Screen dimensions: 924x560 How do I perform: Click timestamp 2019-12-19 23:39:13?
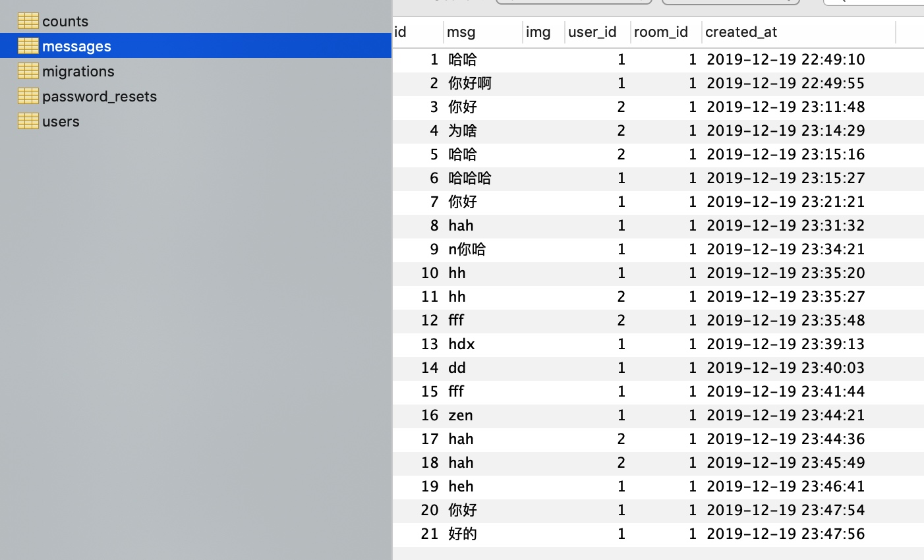786,344
